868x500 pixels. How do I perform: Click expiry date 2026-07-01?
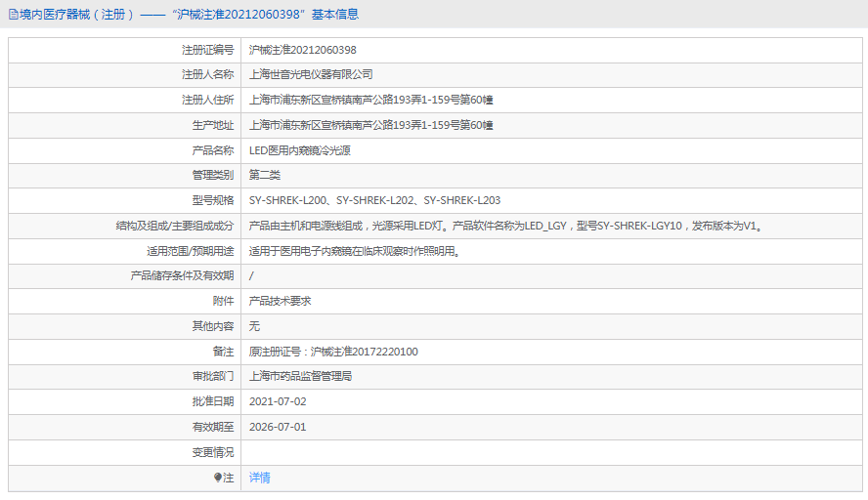(278, 427)
